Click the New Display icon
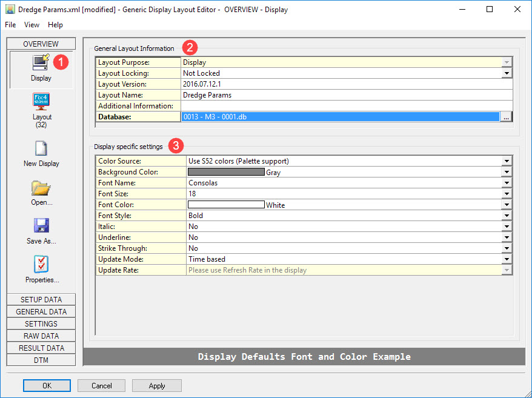The height and width of the screenshot is (398, 532). tap(41, 149)
